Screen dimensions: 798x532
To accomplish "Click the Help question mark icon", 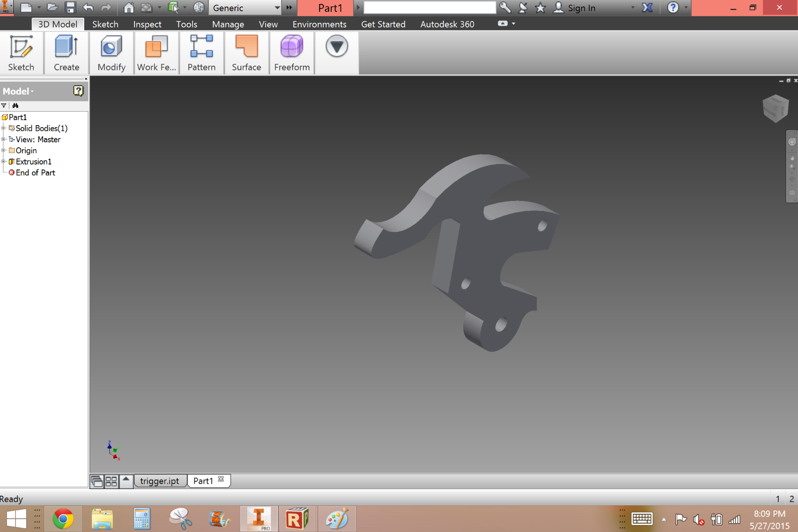I will click(x=673, y=7).
